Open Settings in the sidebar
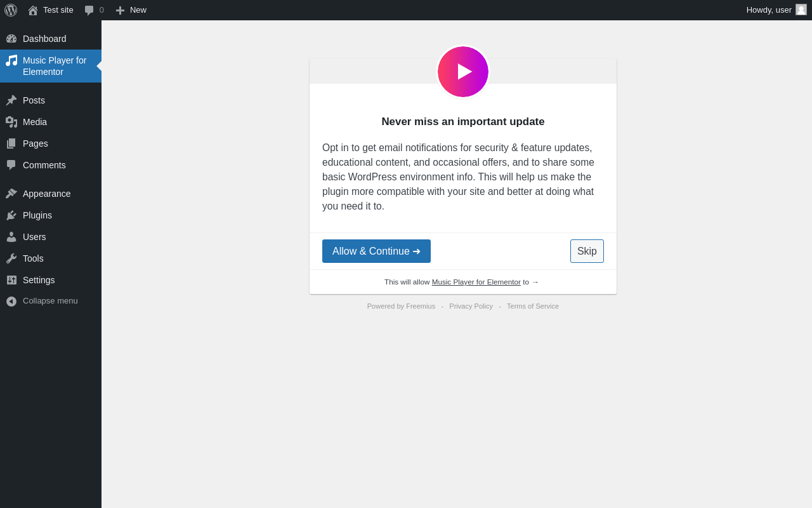This screenshot has height=508, width=812. [51, 280]
